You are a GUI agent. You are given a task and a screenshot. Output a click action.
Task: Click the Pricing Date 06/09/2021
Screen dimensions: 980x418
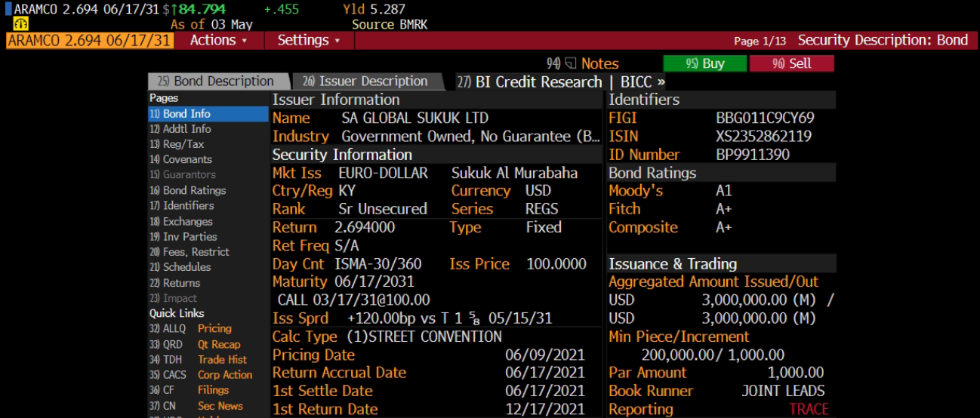click(545, 355)
